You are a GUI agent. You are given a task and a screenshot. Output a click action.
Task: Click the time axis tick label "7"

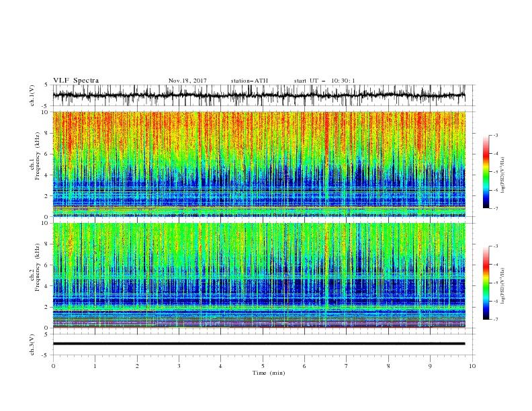[347, 366]
